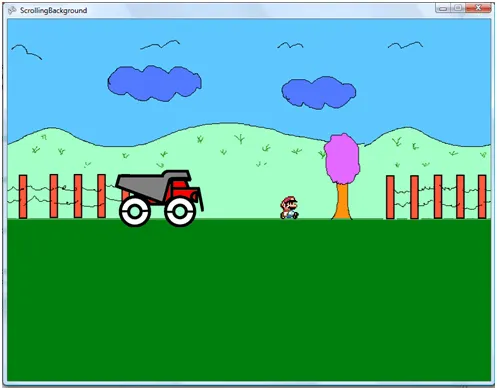The height and width of the screenshot is (390, 497).
Task: Maximize the ScrollingBackground window
Action: coord(458,8)
